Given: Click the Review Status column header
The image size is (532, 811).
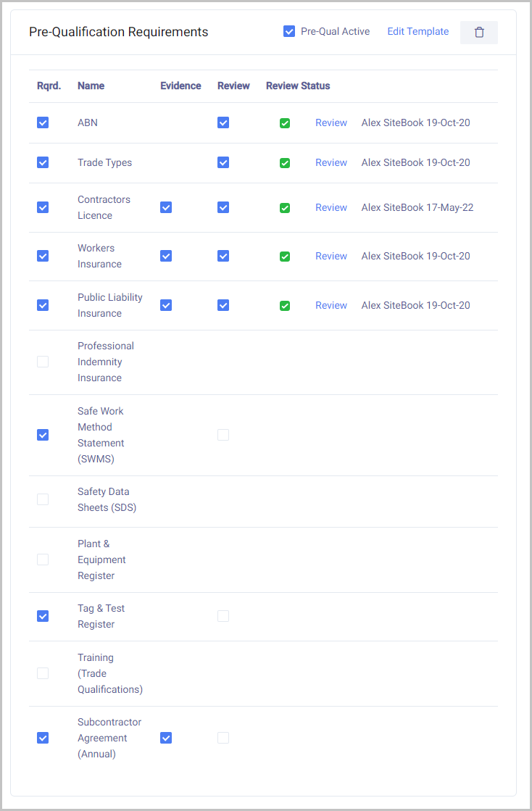Looking at the screenshot, I should pos(297,86).
